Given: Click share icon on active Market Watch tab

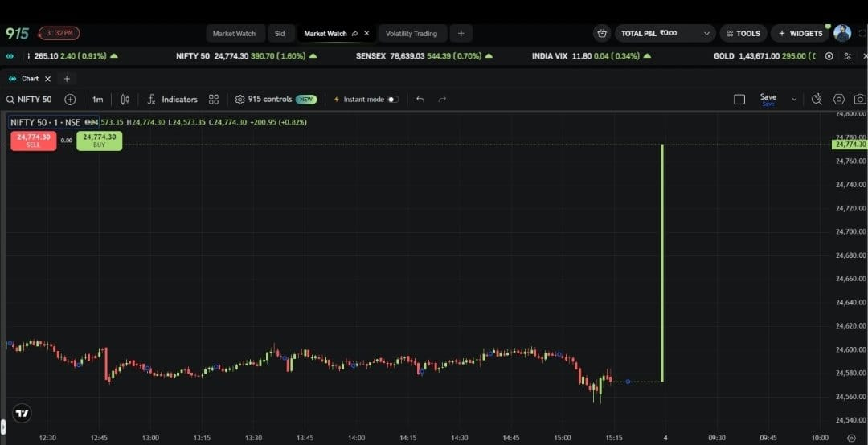Looking at the screenshot, I should (x=355, y=33).
